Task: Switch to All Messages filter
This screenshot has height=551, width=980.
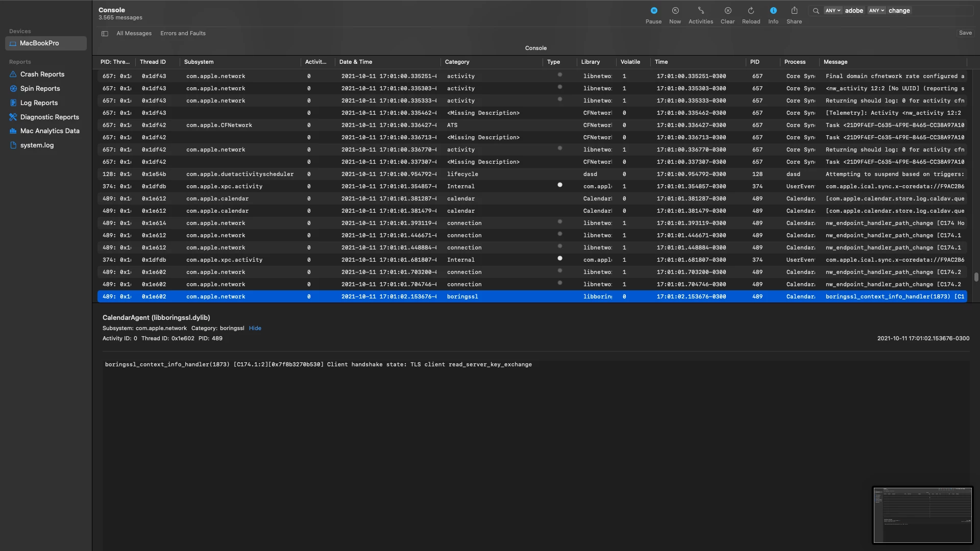Action: pos(134,34)
